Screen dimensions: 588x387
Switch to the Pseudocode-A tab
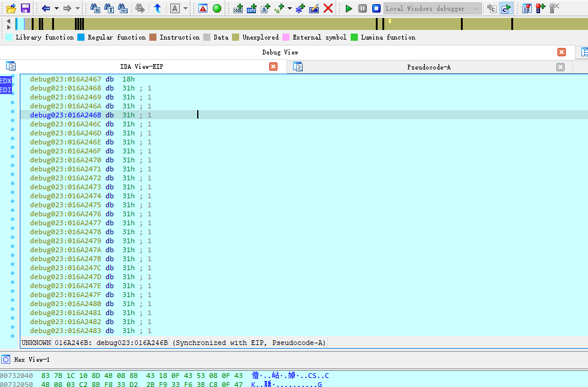429,67
